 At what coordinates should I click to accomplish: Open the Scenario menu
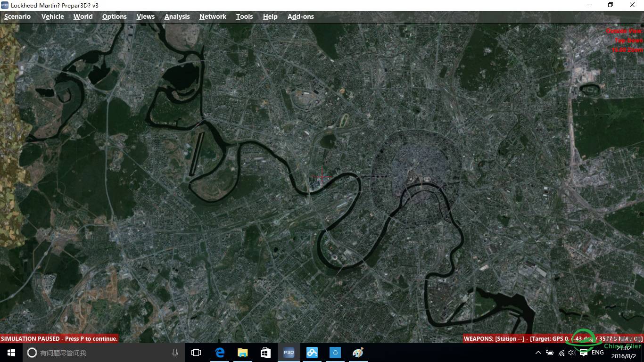pos(17,16)
